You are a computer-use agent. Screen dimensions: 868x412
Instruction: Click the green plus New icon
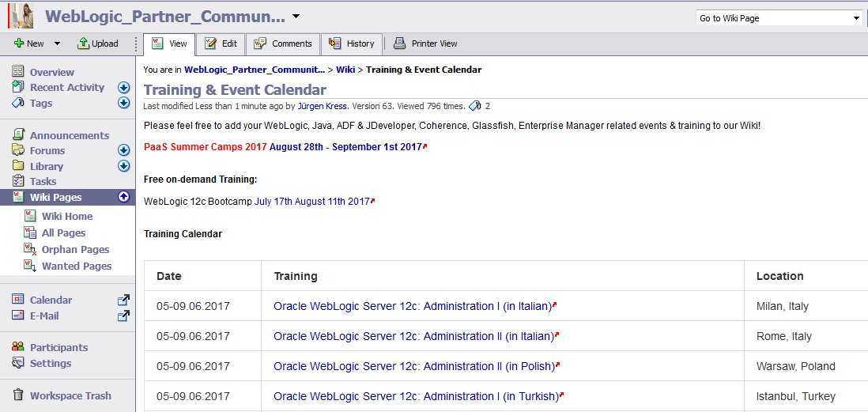[19, 43]
